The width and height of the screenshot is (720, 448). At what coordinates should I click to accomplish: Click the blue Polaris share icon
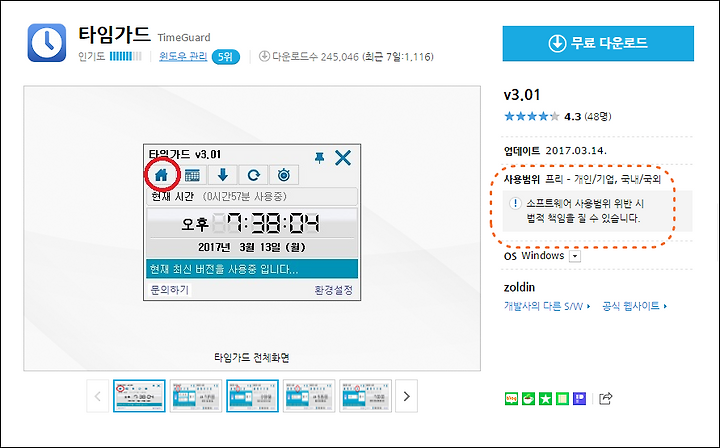click(x=580, y=398)
